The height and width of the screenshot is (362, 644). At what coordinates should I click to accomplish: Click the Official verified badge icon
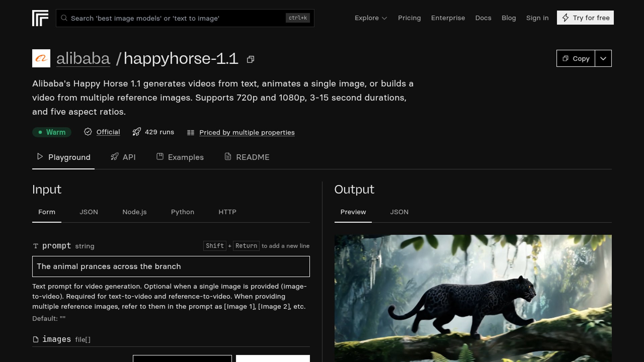[x=88, y=132]
